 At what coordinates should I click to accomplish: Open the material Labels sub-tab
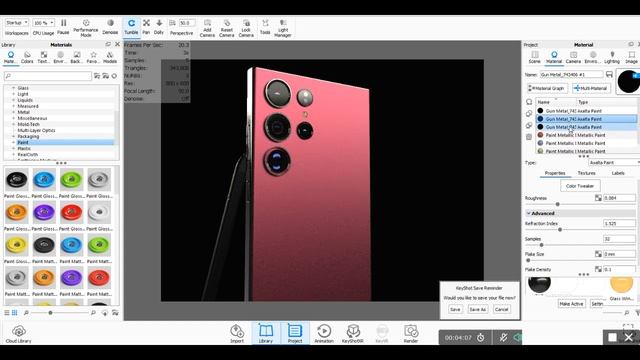pos(618,173)
